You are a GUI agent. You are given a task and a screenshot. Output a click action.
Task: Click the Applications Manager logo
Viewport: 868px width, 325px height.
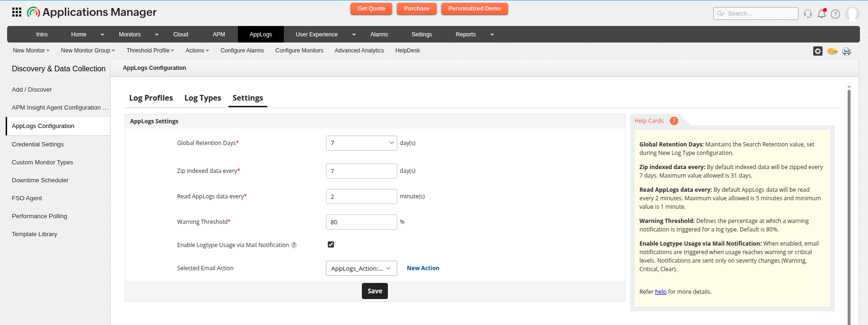[x=92, y=12]
